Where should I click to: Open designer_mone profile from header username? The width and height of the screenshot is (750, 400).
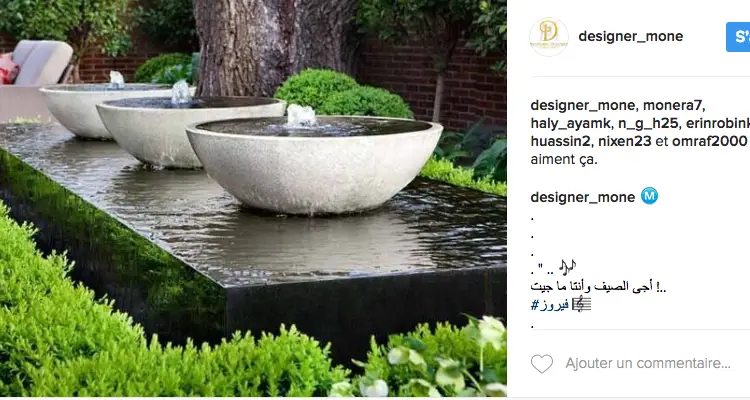coord(630,36)
